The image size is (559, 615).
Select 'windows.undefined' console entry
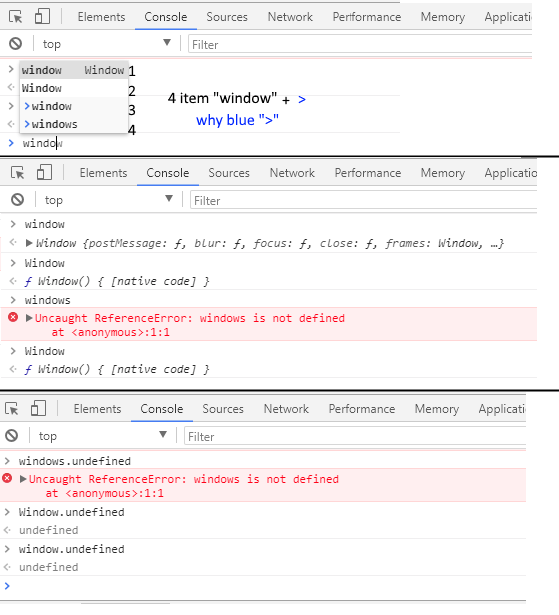tap(75, 461)
